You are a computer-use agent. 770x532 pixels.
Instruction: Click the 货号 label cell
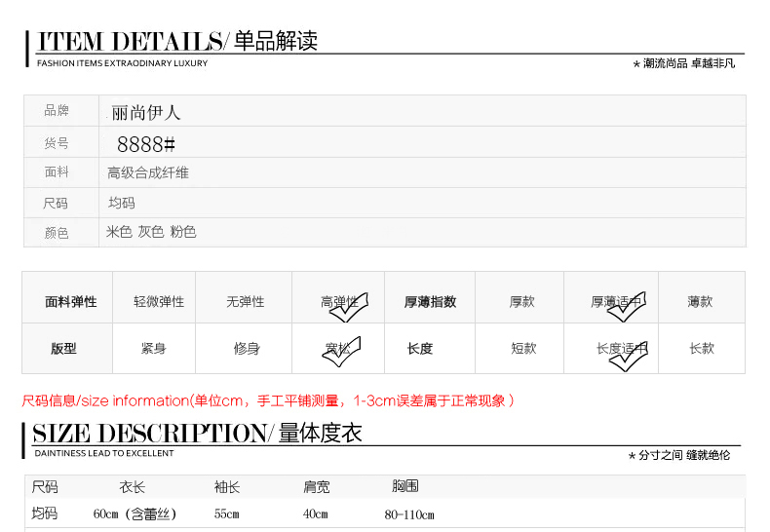[x=61, y=142]
